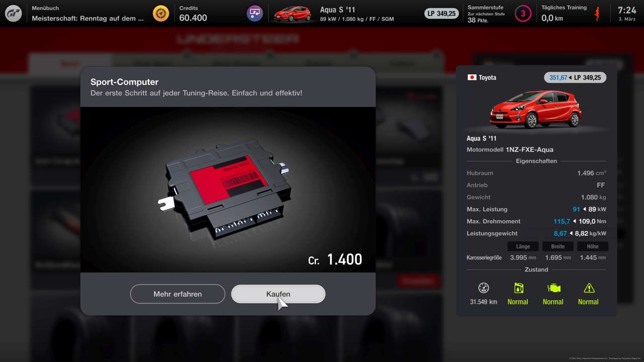
Task: Click the Cr. 1.400 price
Action: pos(335,259)
